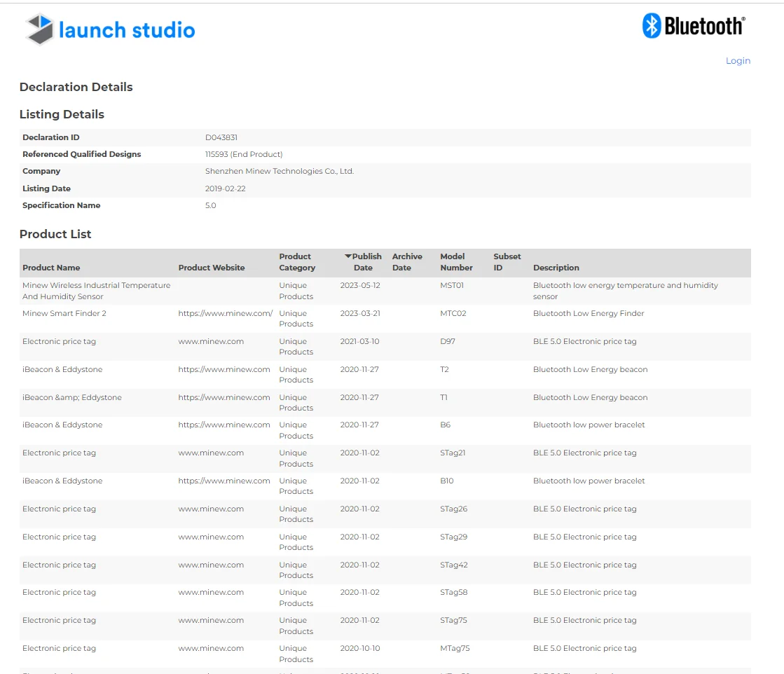Select model number T2
The image size is (784, 674).
[444, 369]
